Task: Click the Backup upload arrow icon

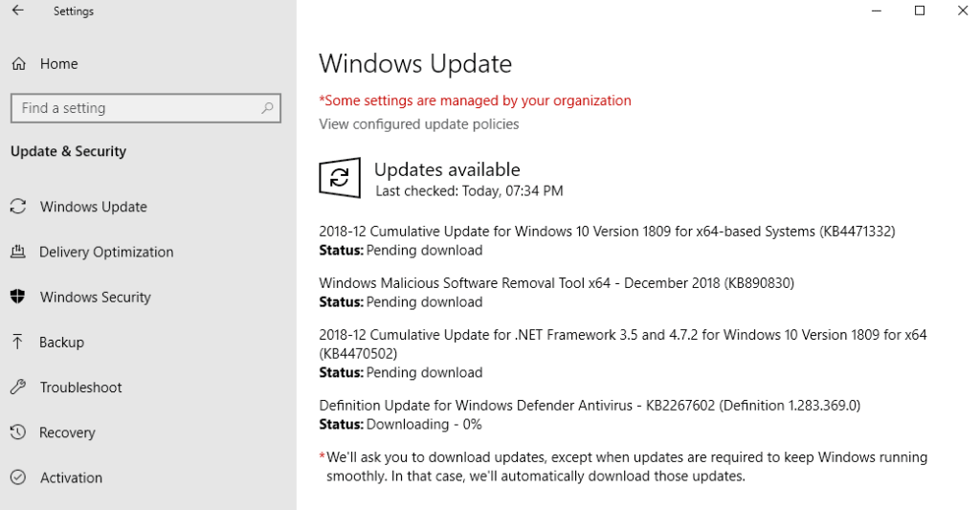Action: [17, 342]
